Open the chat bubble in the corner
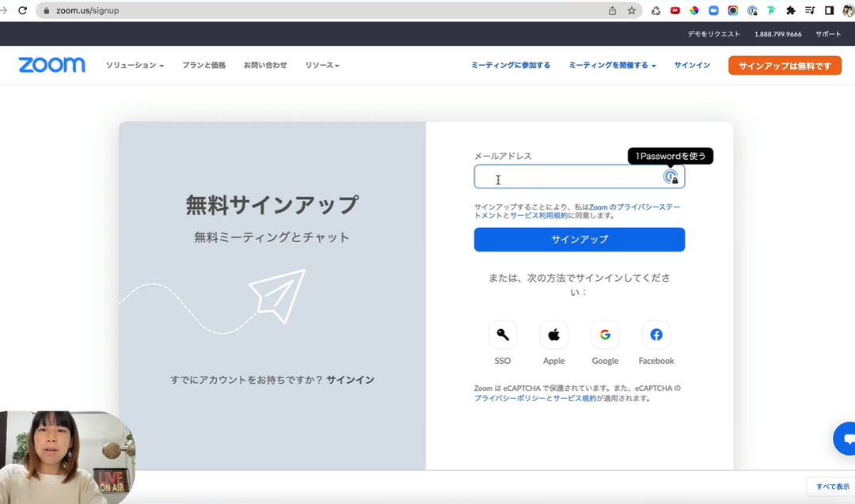 click(x=844, y=438)
